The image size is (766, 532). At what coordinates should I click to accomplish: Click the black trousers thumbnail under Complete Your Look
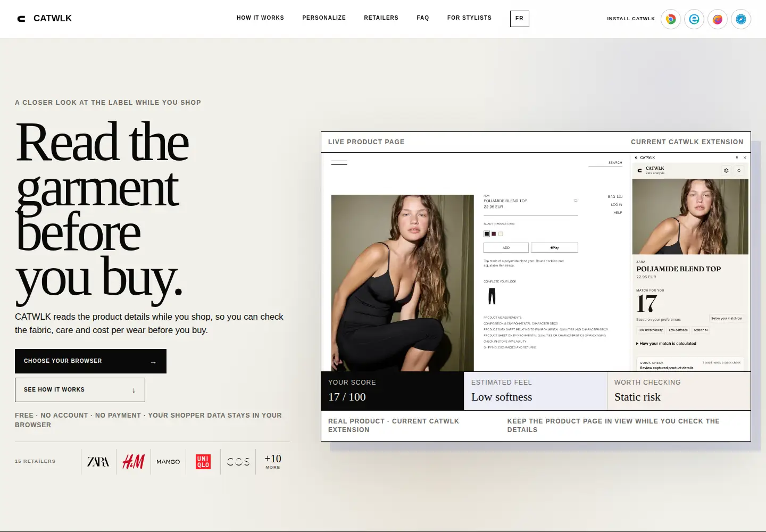tap(492, 296)
